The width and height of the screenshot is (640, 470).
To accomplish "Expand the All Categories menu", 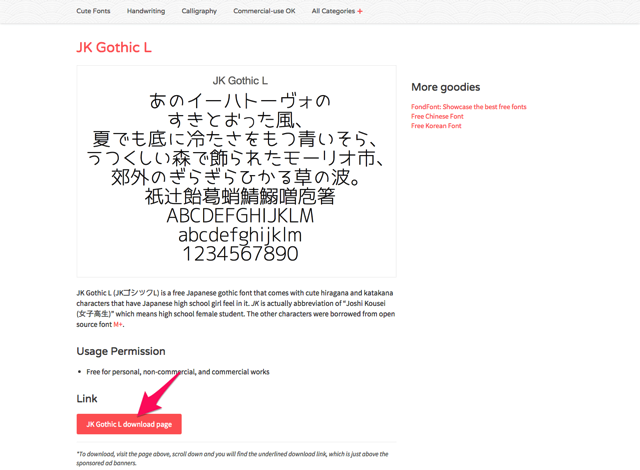I will click(333, 11).
